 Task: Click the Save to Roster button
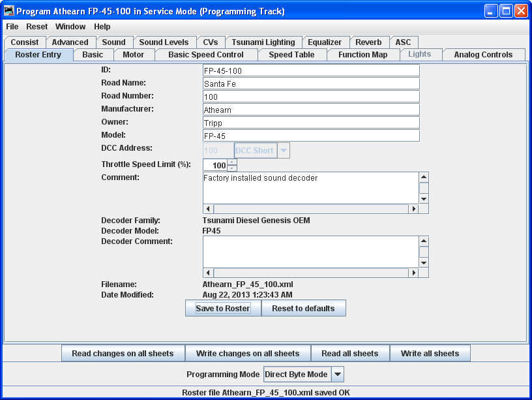(x=223, y=308)
